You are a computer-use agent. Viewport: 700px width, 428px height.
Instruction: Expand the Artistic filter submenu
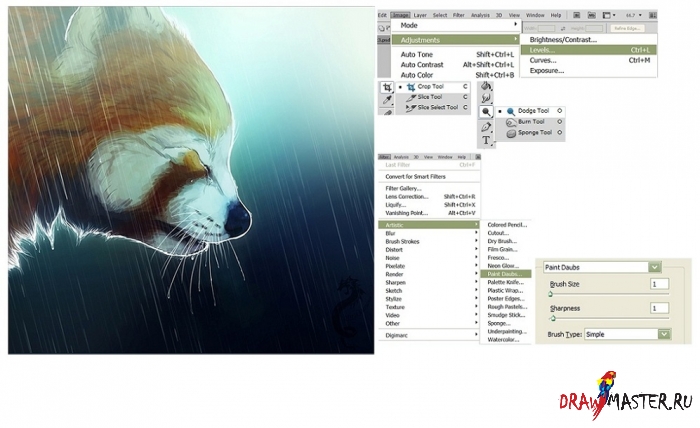tap(429, 225)
